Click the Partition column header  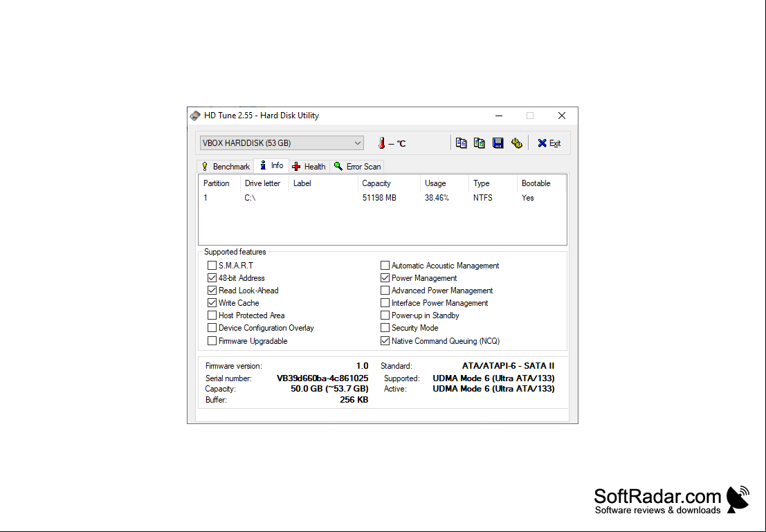coord(219,183)
